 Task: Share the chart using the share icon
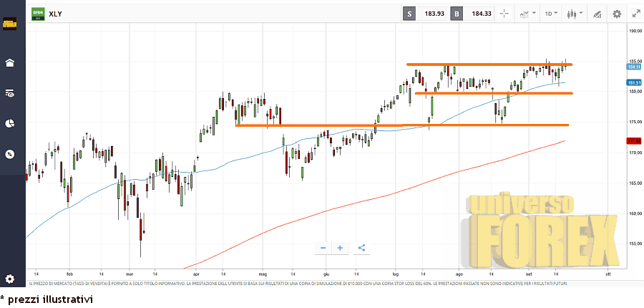click(361, 248)
